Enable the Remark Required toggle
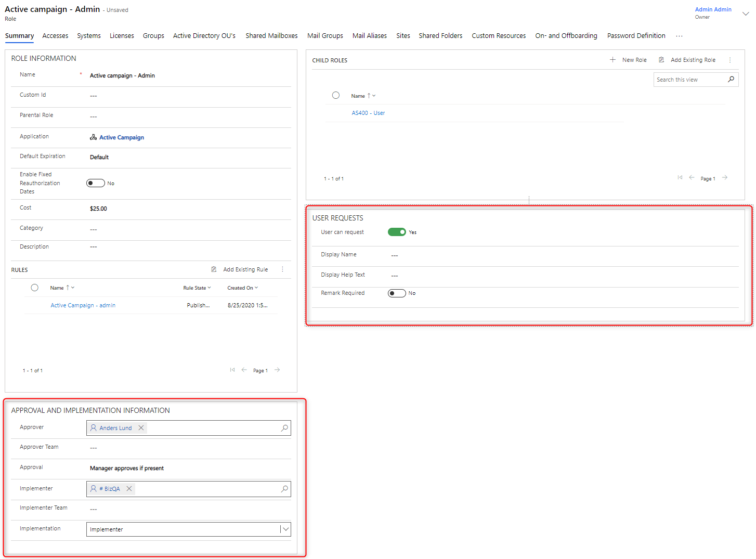The height and width of the screenshot is (559, 756). (397, 293)
